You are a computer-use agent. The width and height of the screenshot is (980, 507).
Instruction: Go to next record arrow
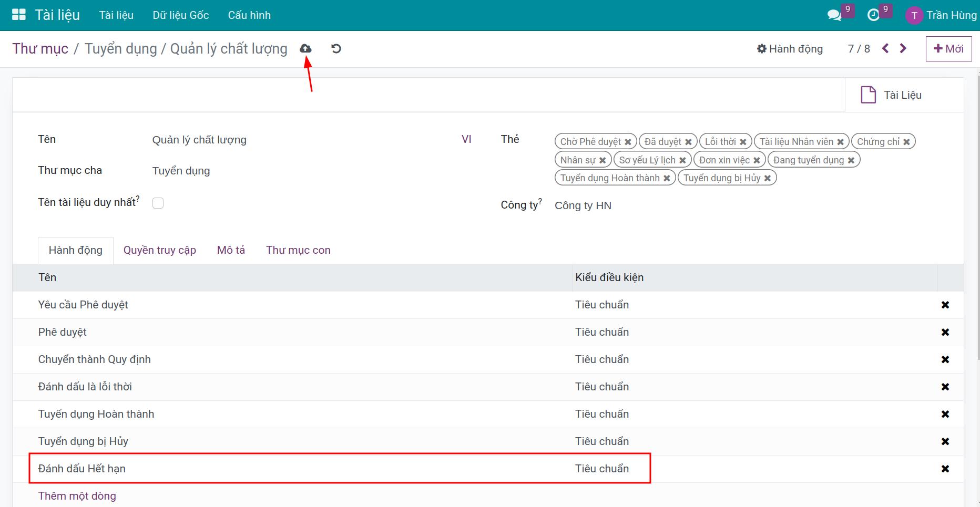903,48
